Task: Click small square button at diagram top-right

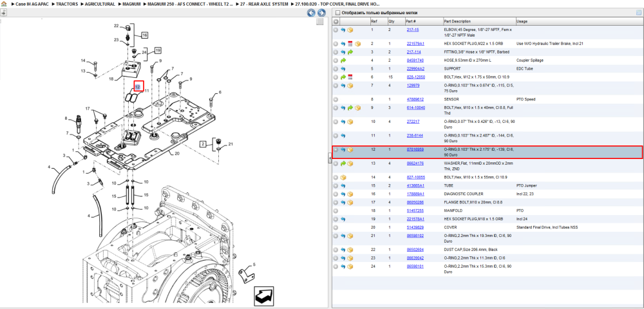Action: pos(320,22)
